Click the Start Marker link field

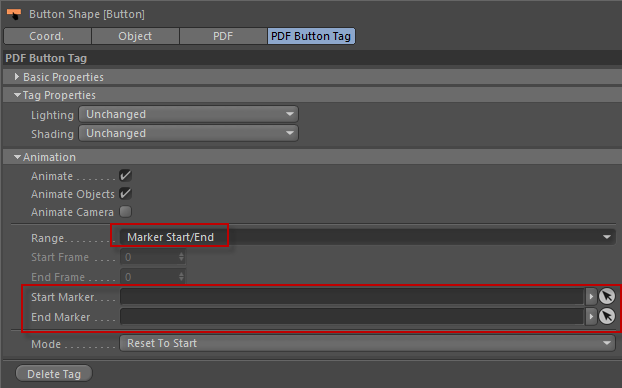[x=352, y=296]
